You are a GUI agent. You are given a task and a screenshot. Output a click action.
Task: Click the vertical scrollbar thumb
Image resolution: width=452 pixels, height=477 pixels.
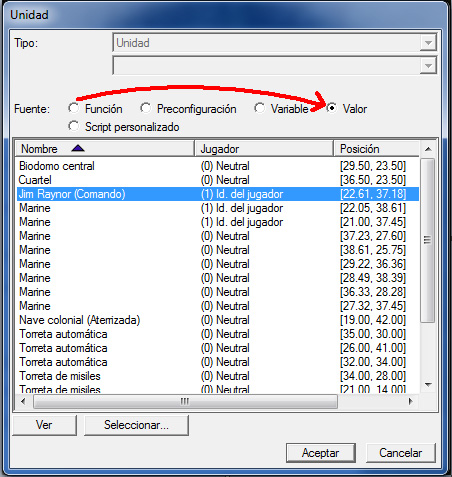[x=428, y=240]
